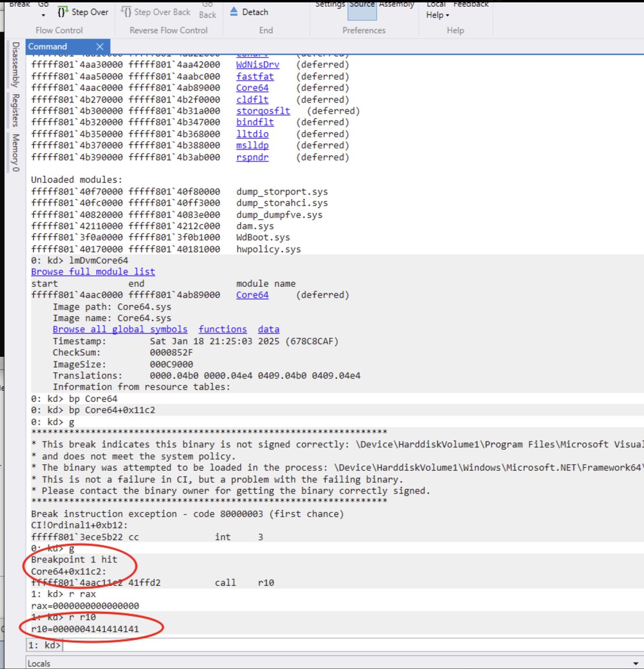Open the Disassembly side tab
644x669 pixels.
(15, 65)
